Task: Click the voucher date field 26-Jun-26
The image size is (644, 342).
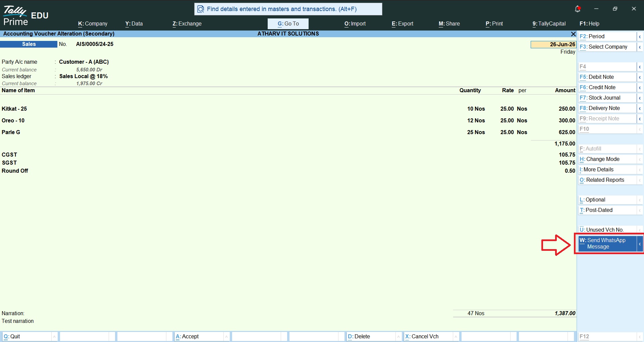Action: coord(553,45)
